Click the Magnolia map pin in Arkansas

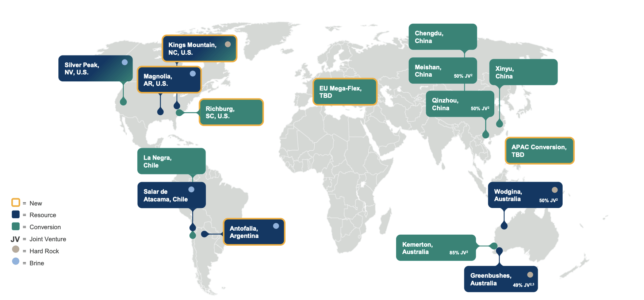pyautogui.click(x=160, y=111)
